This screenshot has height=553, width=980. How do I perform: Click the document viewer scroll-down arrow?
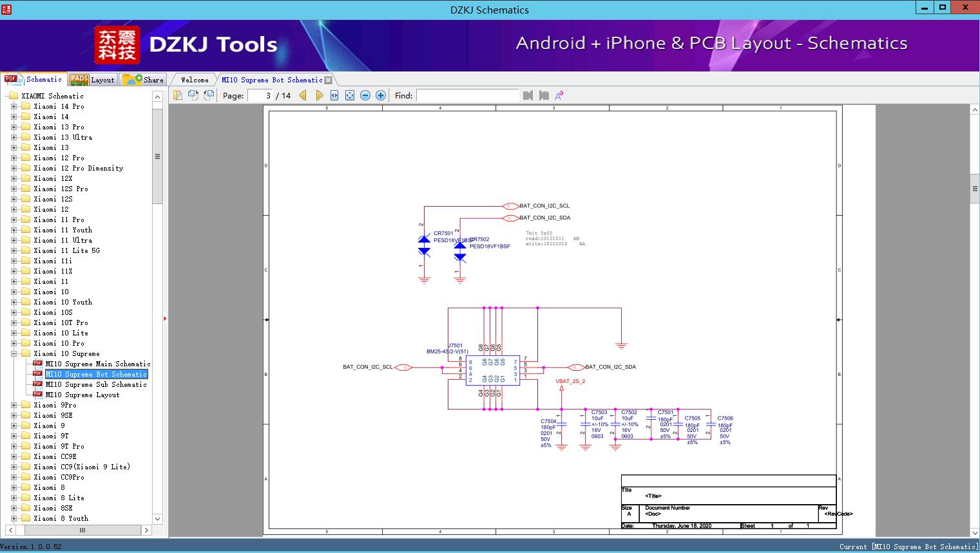pos(974,532)
